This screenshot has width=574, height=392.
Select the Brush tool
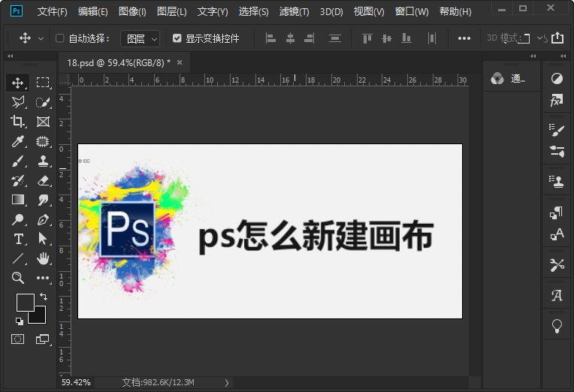tap(17, 161)
